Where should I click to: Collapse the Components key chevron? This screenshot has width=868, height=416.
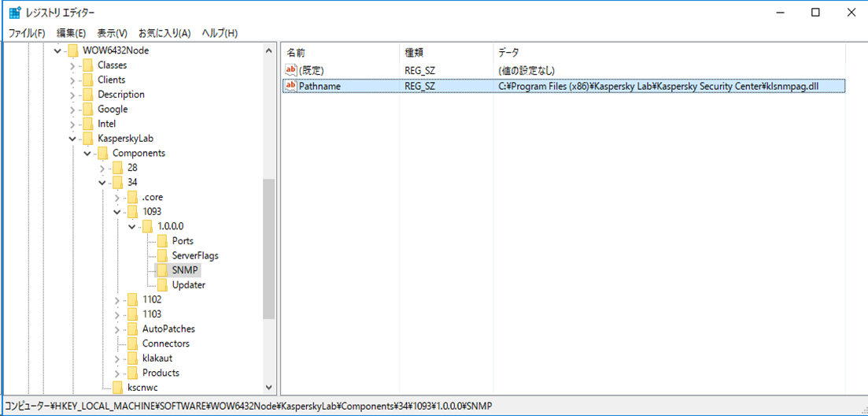(x=87, y=154)
